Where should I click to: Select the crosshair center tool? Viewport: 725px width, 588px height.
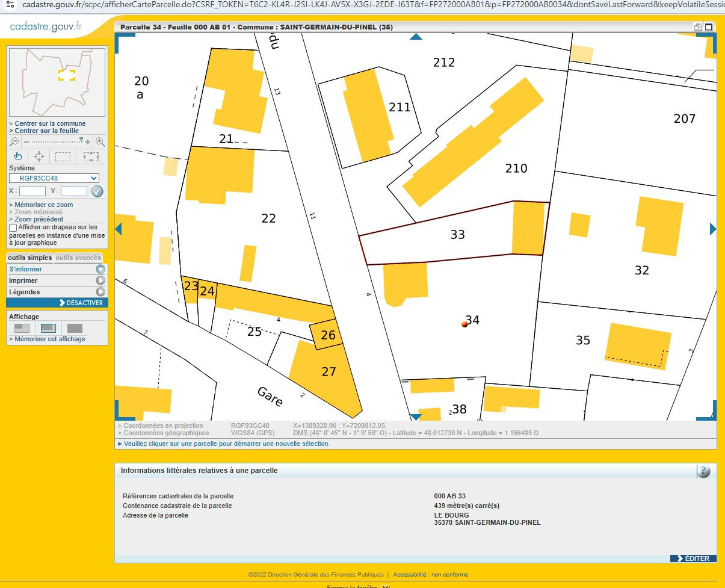(39, 156)
